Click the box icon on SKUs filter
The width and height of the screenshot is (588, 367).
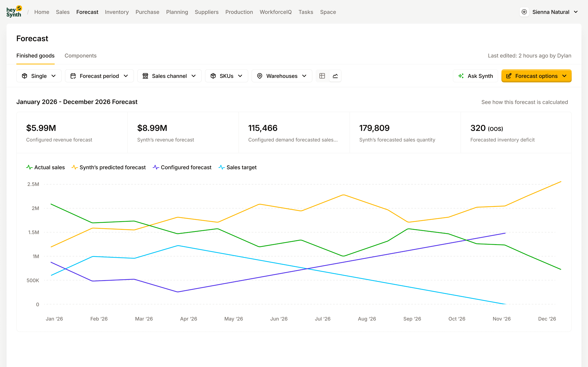(x=213, y=76)
